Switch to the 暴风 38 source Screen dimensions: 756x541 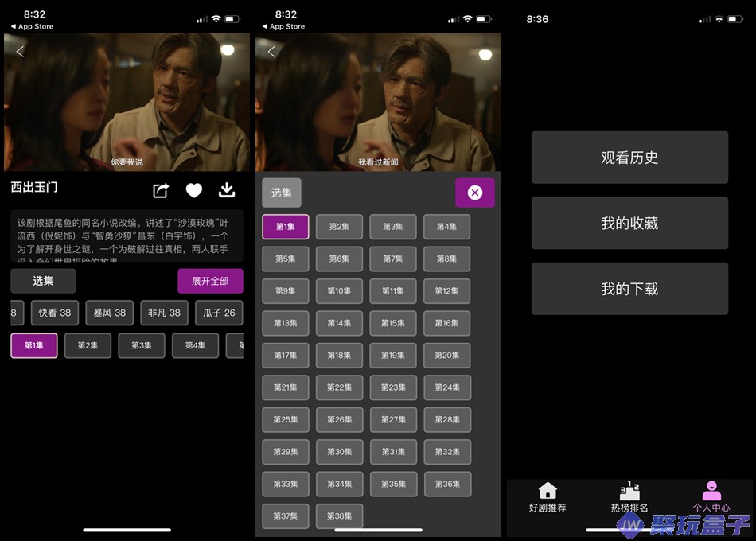coord(110,313)
